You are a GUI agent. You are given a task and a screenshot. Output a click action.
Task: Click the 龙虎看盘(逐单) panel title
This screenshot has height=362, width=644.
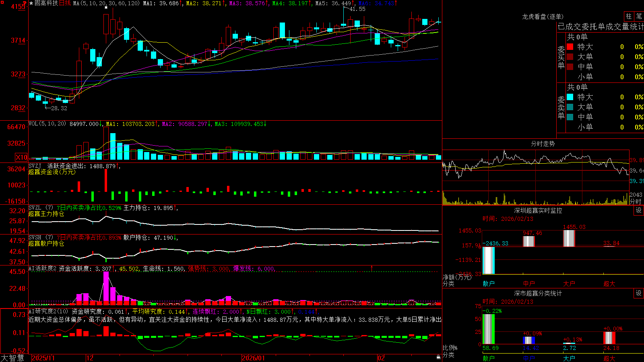(543, 16)
